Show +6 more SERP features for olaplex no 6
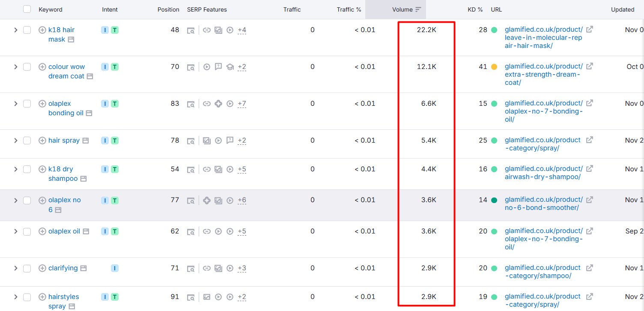 tap(242, 200)
